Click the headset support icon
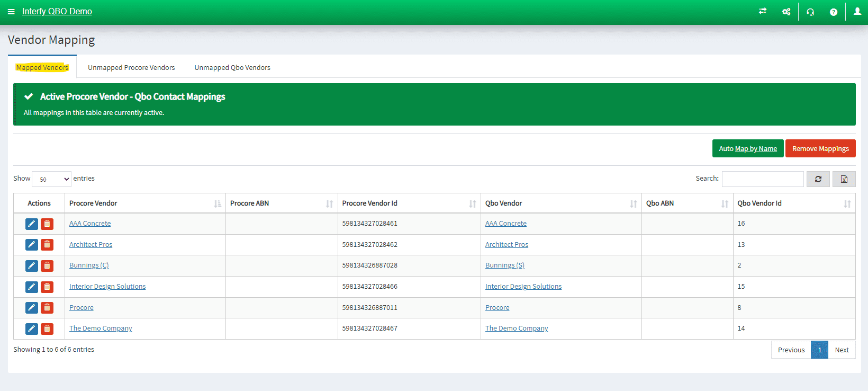Screen dimensions: 868x391 point(810,12)
